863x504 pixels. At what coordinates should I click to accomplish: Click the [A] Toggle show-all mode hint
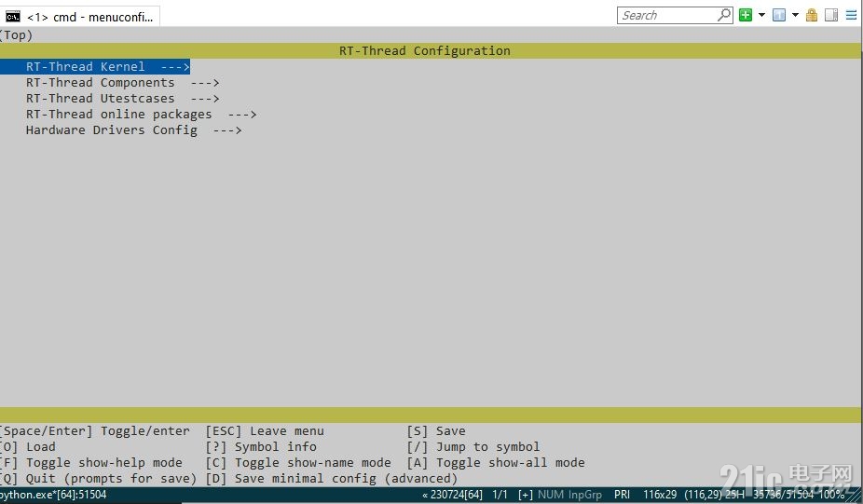(496, 463)
